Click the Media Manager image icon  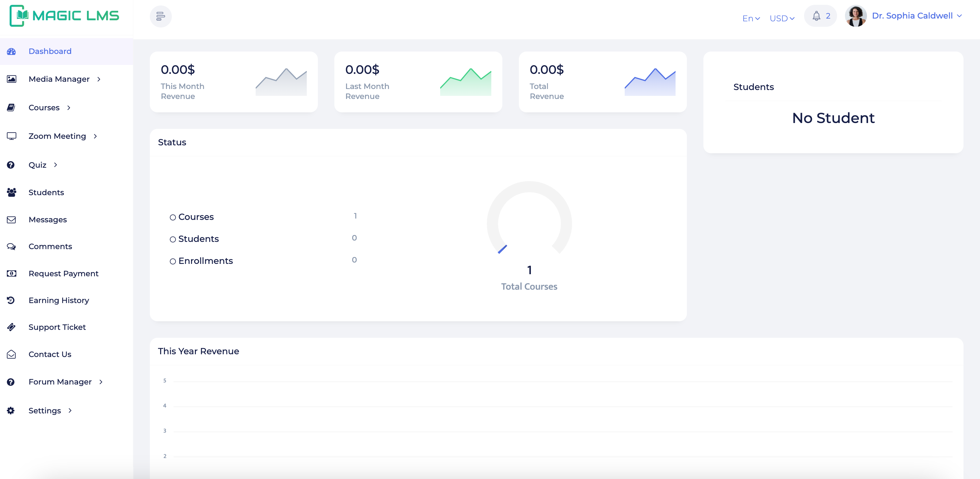click(x=11, y=79)
